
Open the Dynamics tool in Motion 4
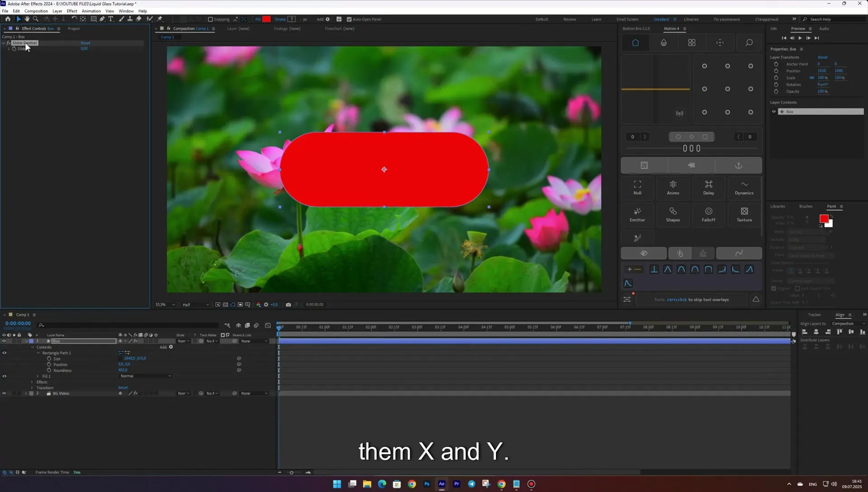click(744, 187)
